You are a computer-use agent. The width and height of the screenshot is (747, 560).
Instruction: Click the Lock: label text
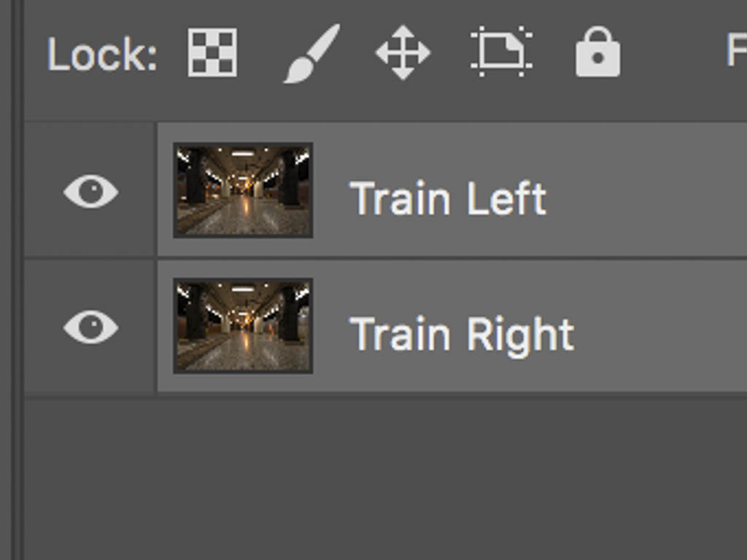coord(102,54)
